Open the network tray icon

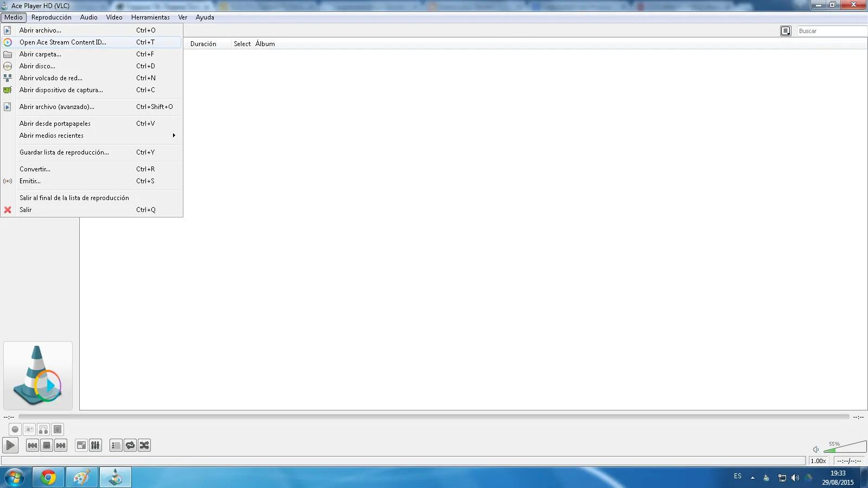(x=782, y=478)
